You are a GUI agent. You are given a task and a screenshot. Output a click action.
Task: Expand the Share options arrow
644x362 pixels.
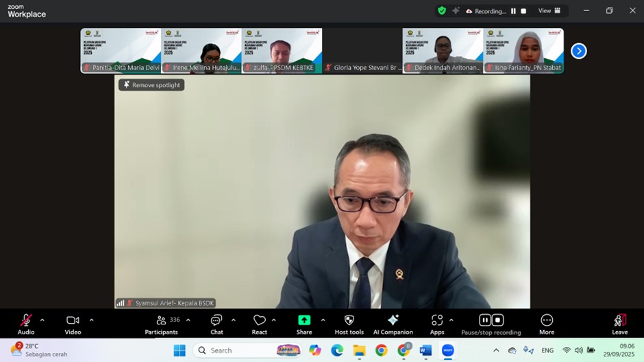click(323, 320)
